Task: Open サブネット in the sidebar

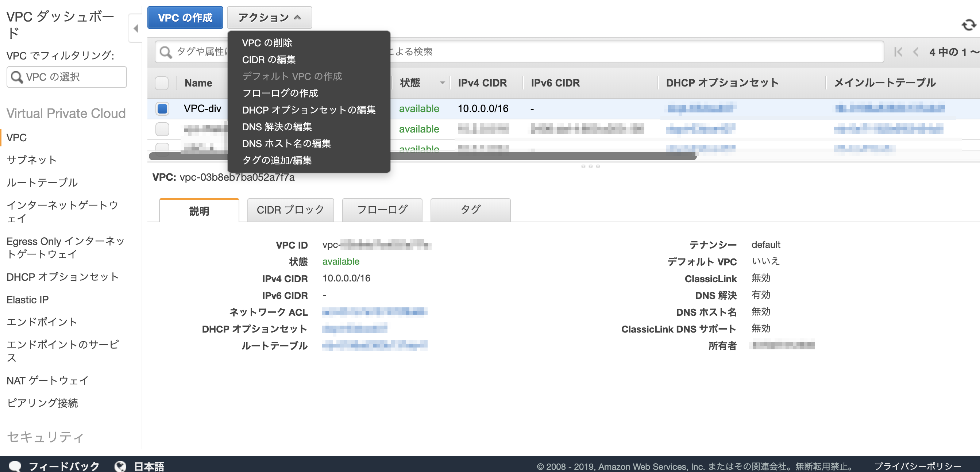Action: (32, 160)
